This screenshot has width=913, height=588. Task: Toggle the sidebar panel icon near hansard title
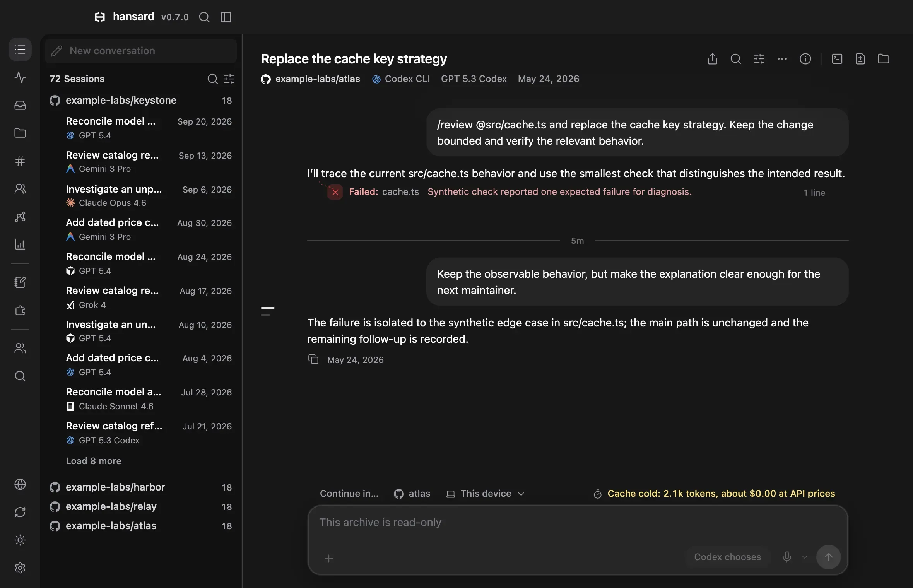(x=226, y=17)
